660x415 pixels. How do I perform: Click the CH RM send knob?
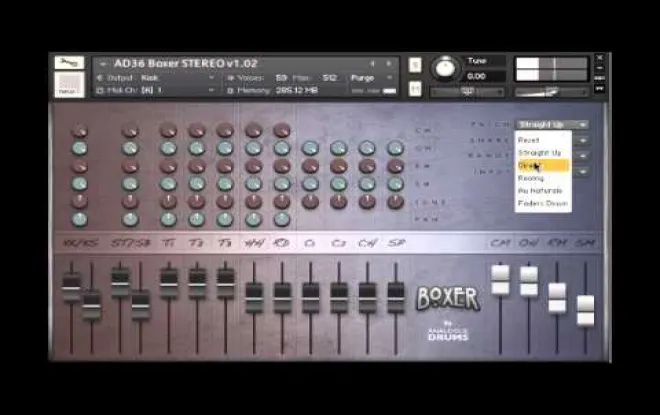367,166
